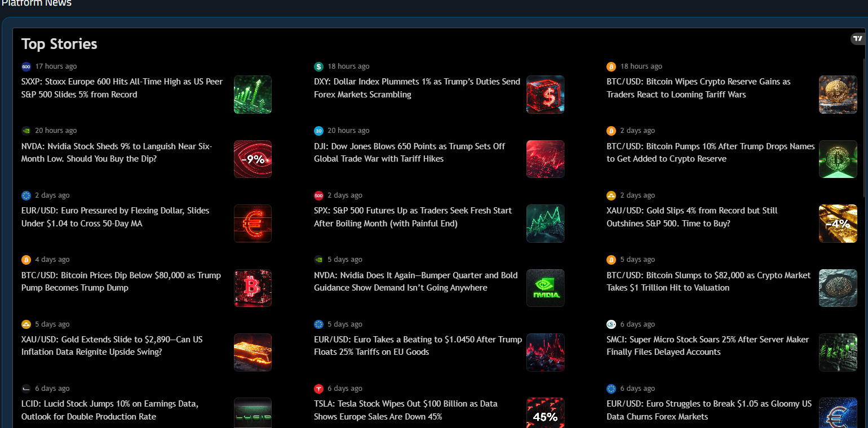Open Nvidia Does It Again Bumper Quarter story
Screen dimensions: 868x428
(x=416, y=282)
